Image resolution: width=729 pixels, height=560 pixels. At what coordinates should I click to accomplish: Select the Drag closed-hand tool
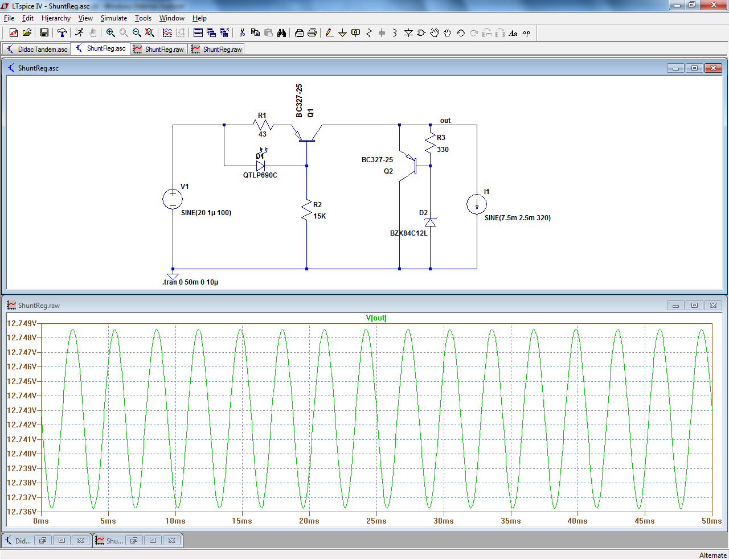click(448, 33)
